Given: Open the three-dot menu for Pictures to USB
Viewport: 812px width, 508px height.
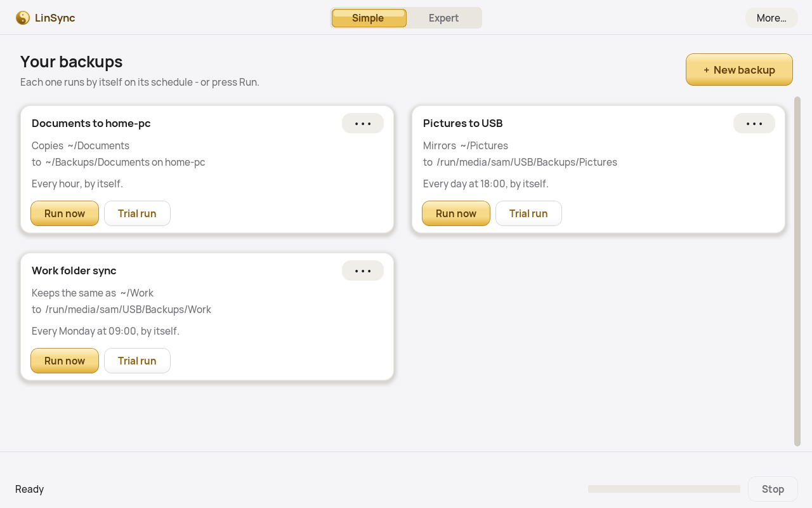Looking at the screenshot, I should point(754,123).
